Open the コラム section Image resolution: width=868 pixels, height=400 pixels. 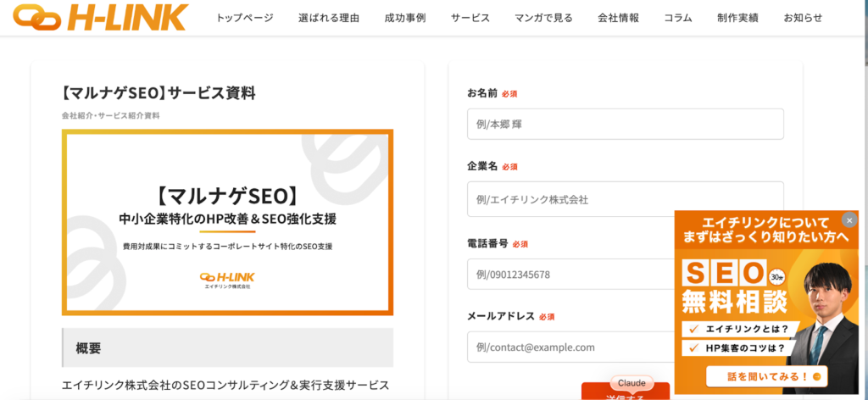(x=678, y=18)
